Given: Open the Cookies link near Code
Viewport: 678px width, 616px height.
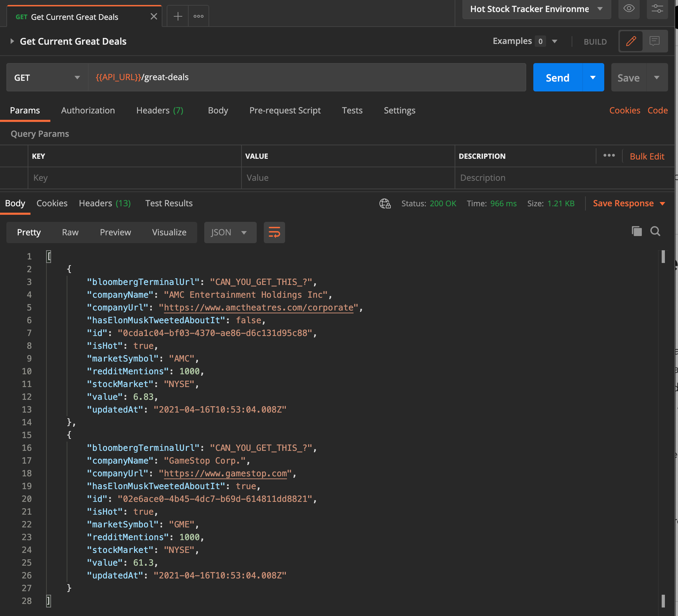Looking at the screenshot, I should [624, 111].
